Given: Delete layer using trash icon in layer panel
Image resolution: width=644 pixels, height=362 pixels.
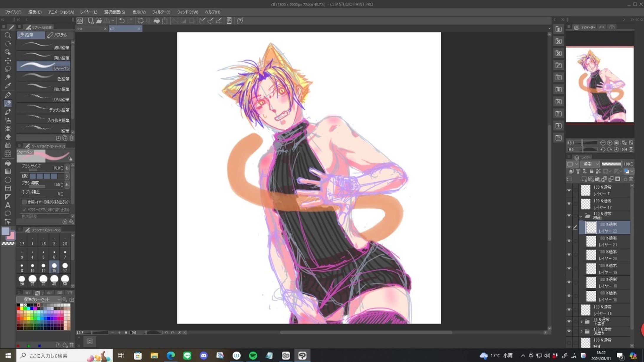Looking at the screenshot, I should coord(631,179).
